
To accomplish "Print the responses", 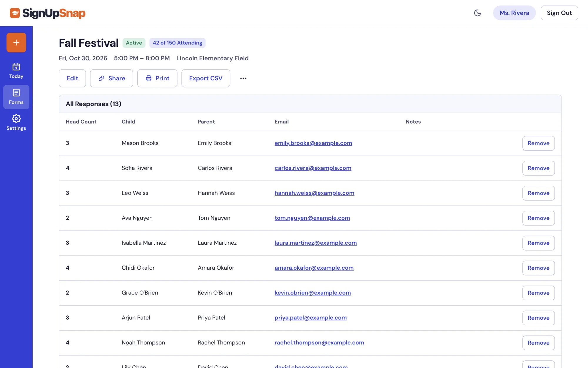I will point(157,78).
